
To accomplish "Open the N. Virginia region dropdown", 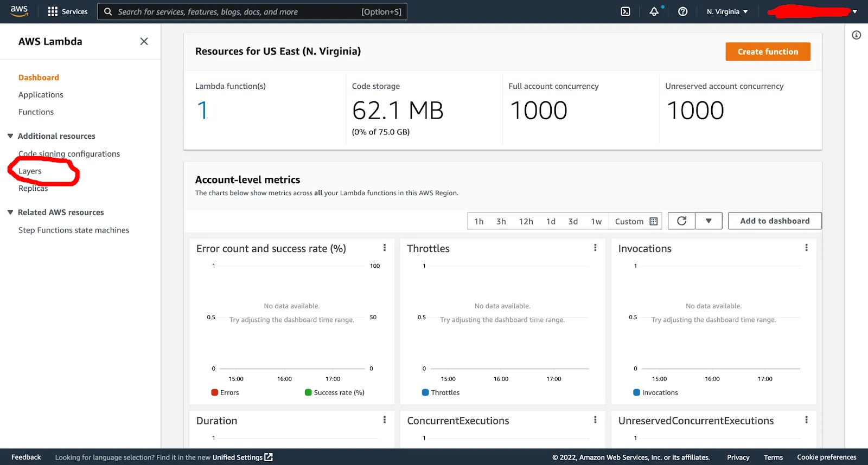I will click(x=727, y=11).
